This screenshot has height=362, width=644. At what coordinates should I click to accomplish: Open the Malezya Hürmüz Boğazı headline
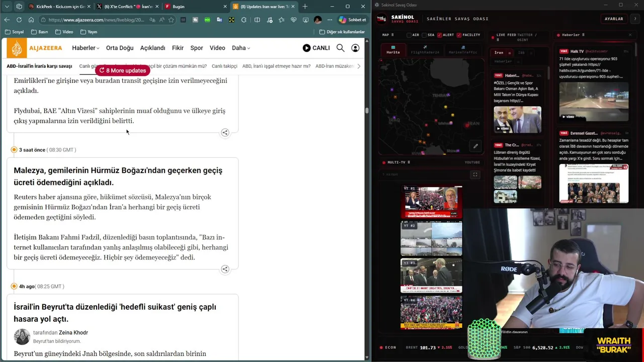118,176
